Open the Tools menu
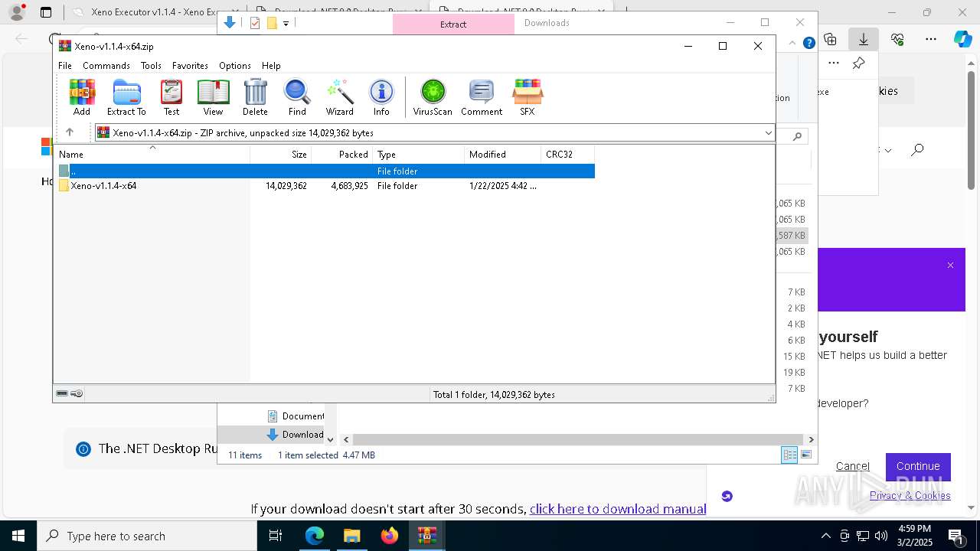Viewport: 980px width, 551px height. (x=151, y=66)
